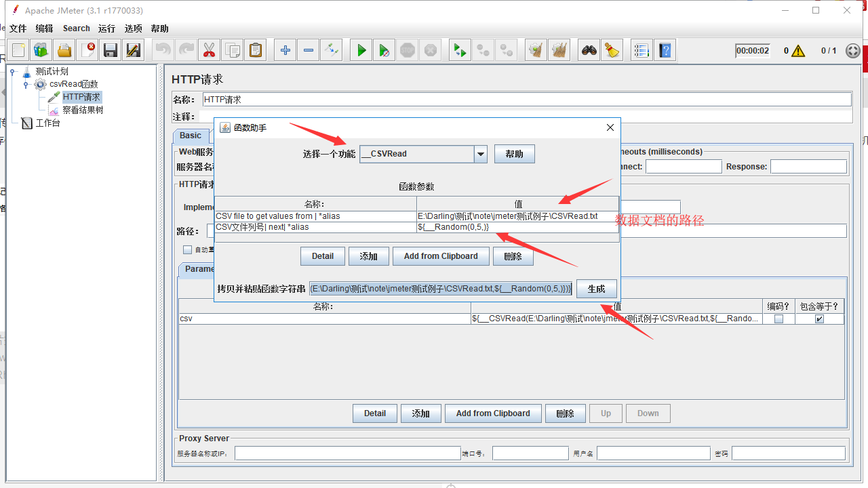Expand all with the plus icon
Image resolution: width=868 pixels, height=488 pixels.
(285, 50)
